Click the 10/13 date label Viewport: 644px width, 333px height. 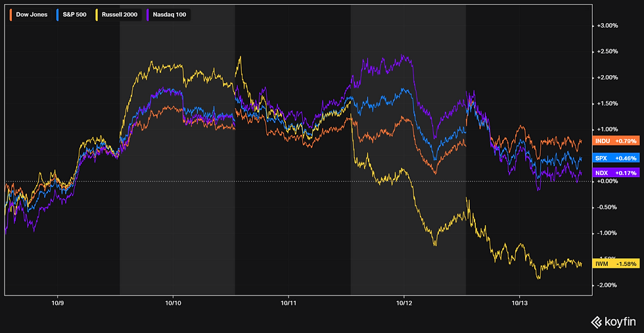tap(520, 303)
